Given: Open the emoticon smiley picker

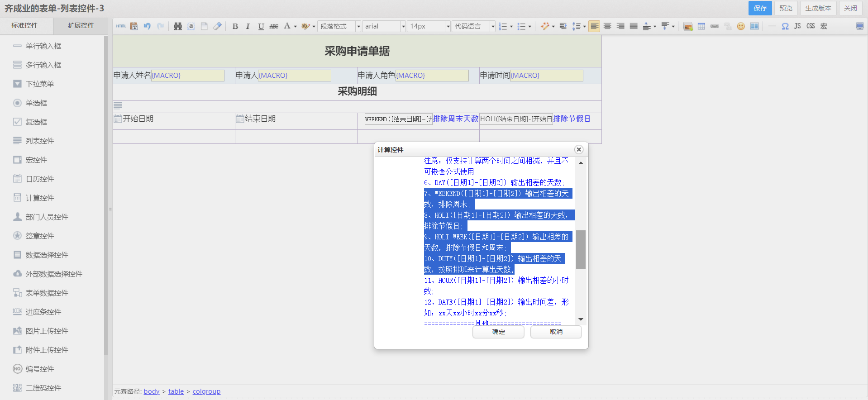Looking at the screenshot, I should (741, 26).
